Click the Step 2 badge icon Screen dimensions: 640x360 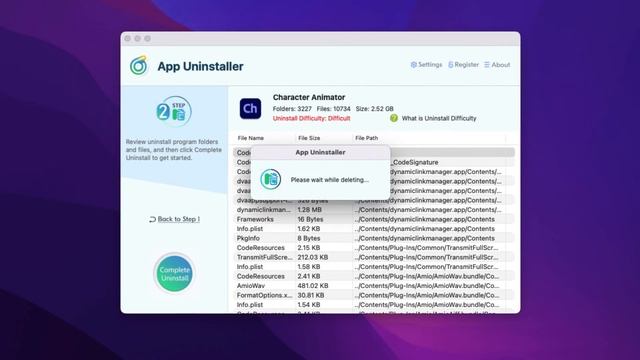[174, 111]
